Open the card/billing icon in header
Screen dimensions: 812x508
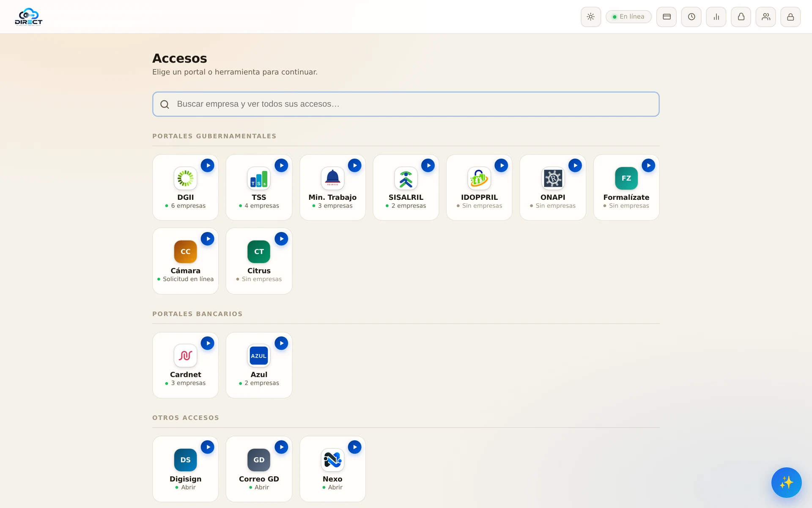coord(667,17)
